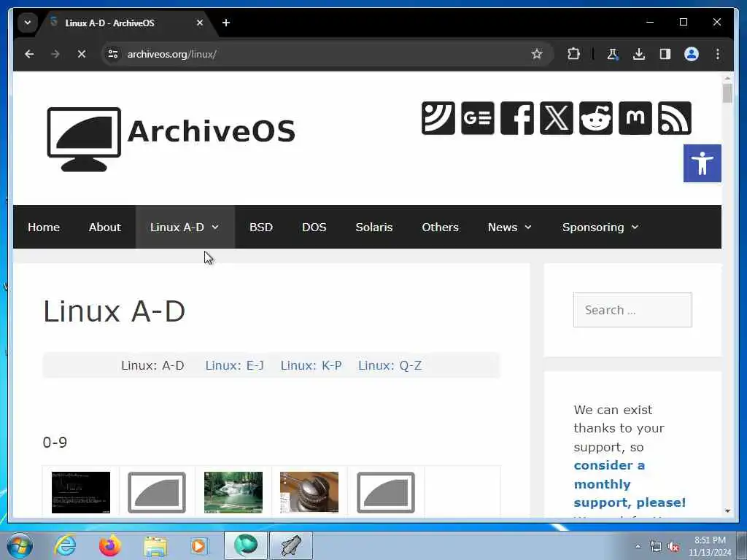
Task: Open the tab search dropdown arrow
Action: [x=28, y=23]
